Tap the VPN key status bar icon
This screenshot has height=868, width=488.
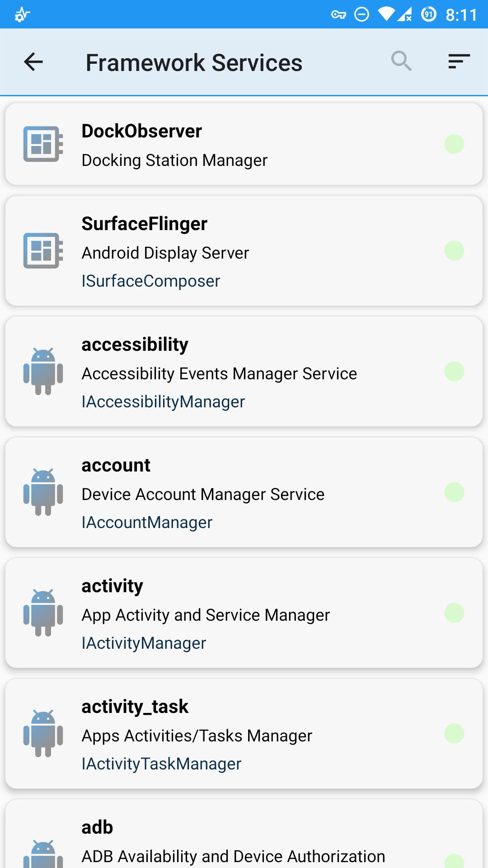tap(338, 15)
